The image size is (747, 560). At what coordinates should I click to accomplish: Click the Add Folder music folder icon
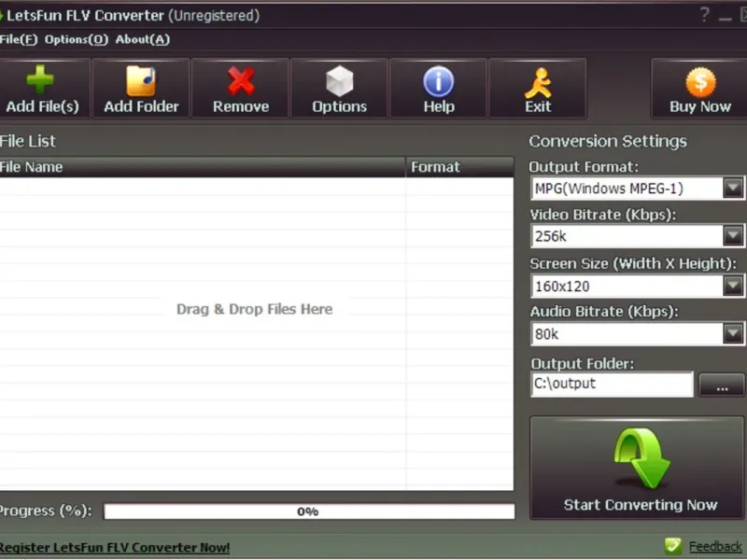[x=141, y=80]
